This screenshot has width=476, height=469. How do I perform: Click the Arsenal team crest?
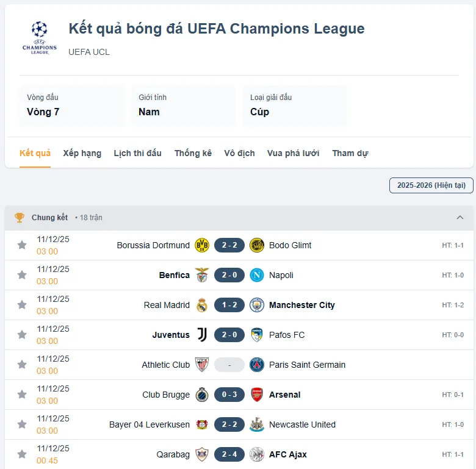tap(256, 395)
